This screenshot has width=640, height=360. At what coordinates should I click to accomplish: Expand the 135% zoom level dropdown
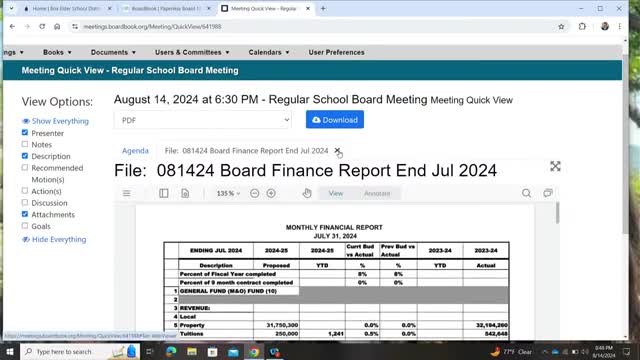(228, 193)
